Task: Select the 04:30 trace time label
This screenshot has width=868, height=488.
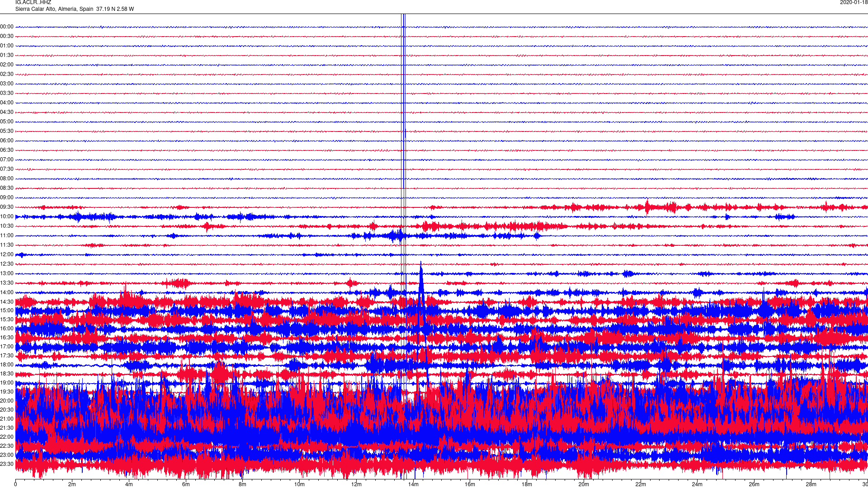Action: click(x=7, y=113)
